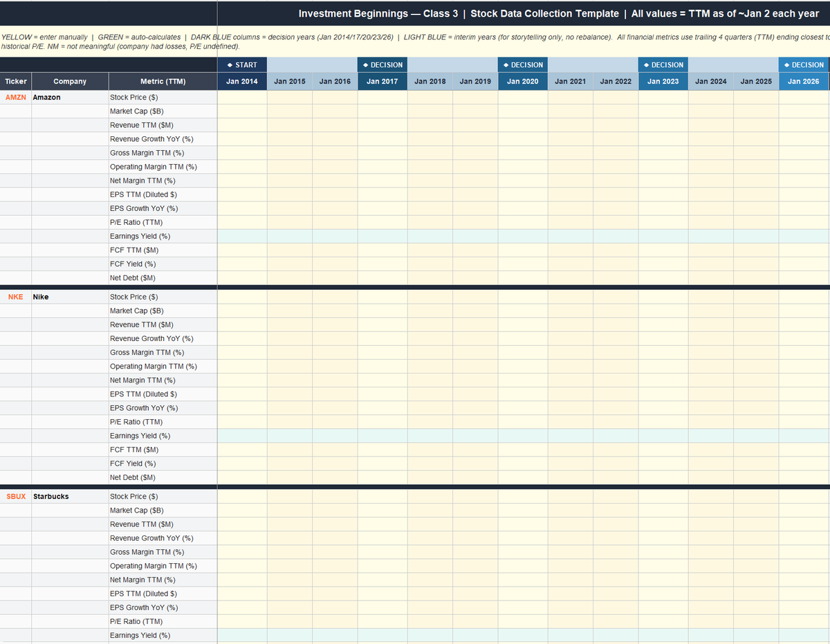Select Amazon's Net Debt ($M) label
This screenshot has height=644, width=830.
point(163,277)
